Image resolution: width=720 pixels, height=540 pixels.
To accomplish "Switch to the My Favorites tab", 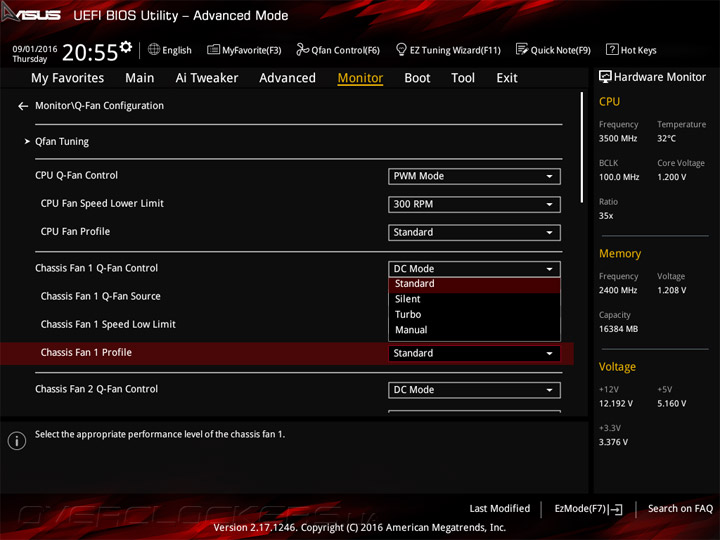I will click(68, 78).
